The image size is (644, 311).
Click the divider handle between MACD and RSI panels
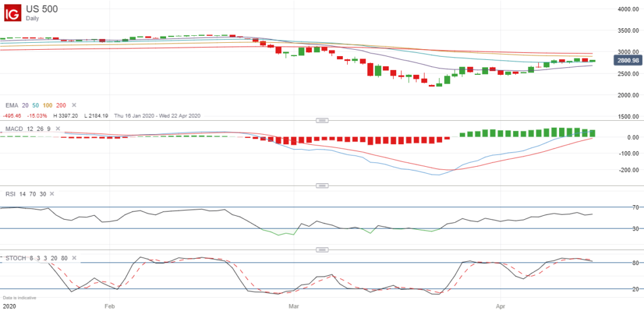(321, 186)
